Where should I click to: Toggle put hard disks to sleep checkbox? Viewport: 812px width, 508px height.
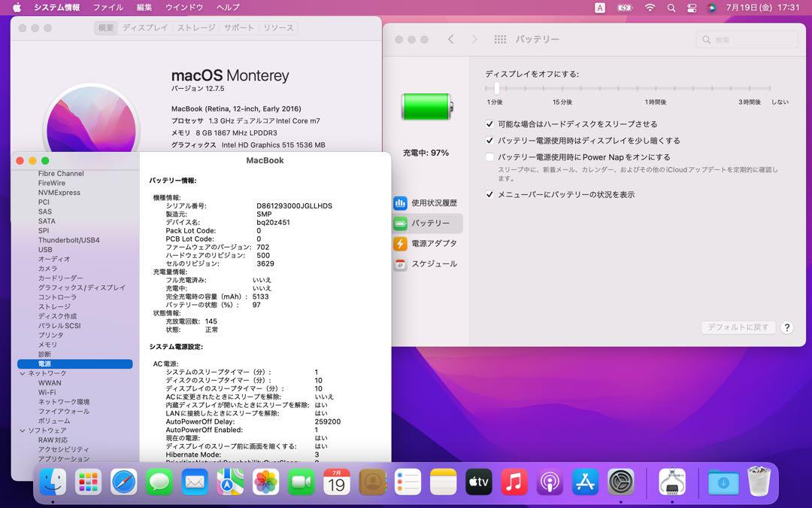click(x=489, y=124)
